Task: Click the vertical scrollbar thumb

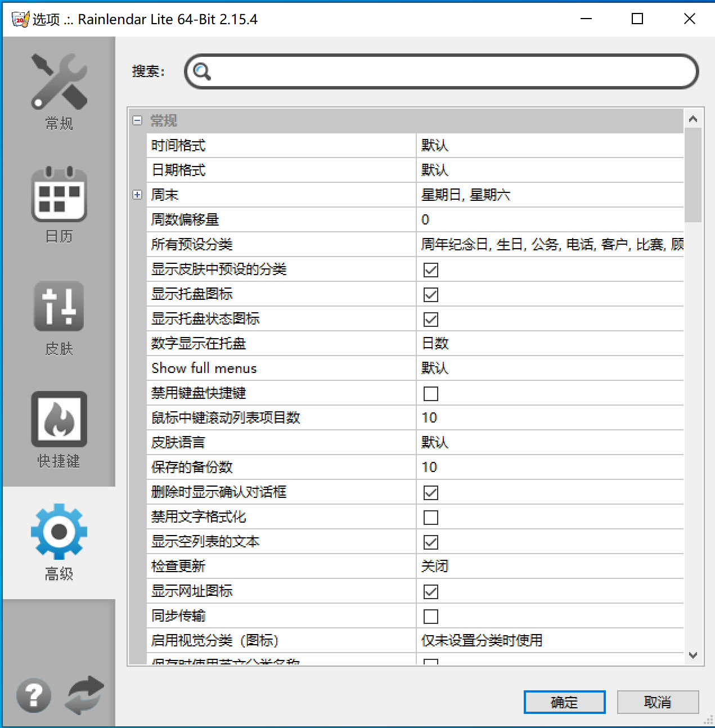Action: (x=693, y=175)
